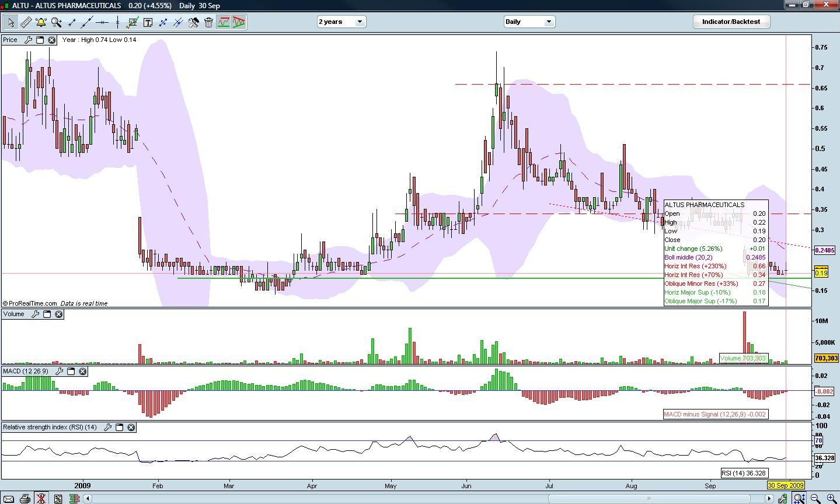Open the 2 years period dropdown

pyautogui.click(x=341, y=22)
